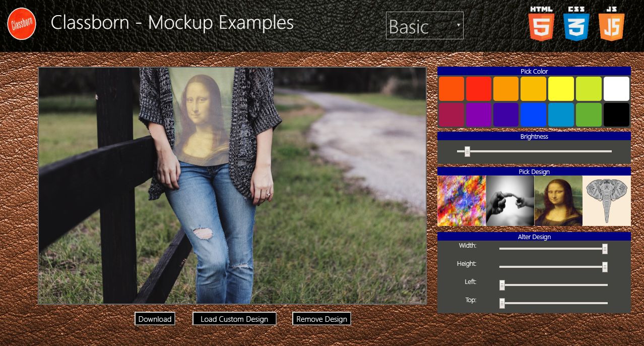Click the Pick Color panel header

534,71
